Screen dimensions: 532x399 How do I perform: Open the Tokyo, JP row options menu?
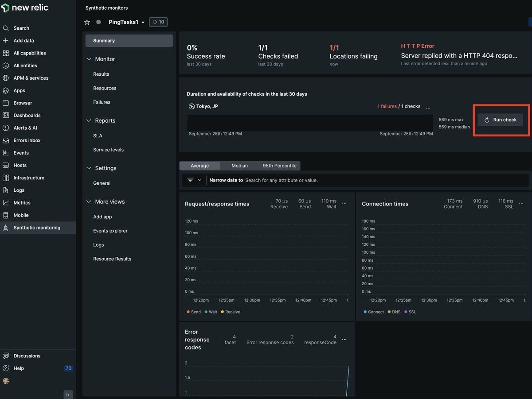[x=428, y=108]
